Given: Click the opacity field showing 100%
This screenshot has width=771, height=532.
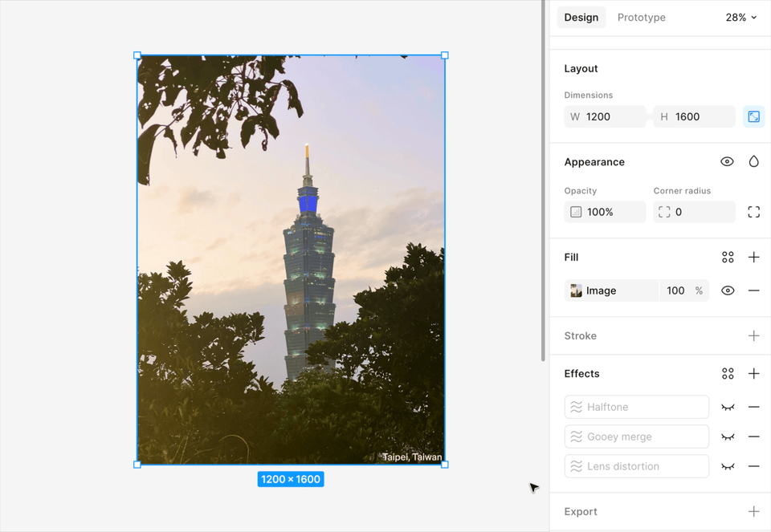Looking at the screenshot, I should coord(605,212).
